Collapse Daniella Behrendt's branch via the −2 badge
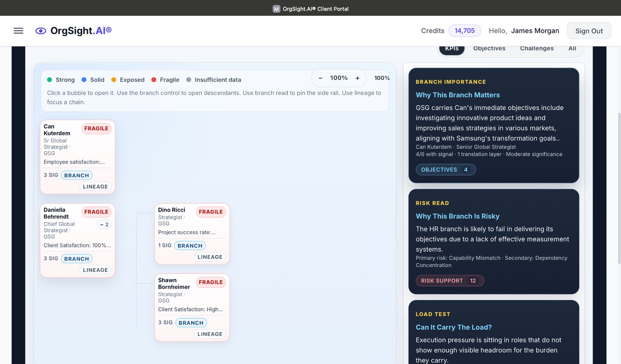This screenshot has width=621, height=364. (x=103, y=224)
